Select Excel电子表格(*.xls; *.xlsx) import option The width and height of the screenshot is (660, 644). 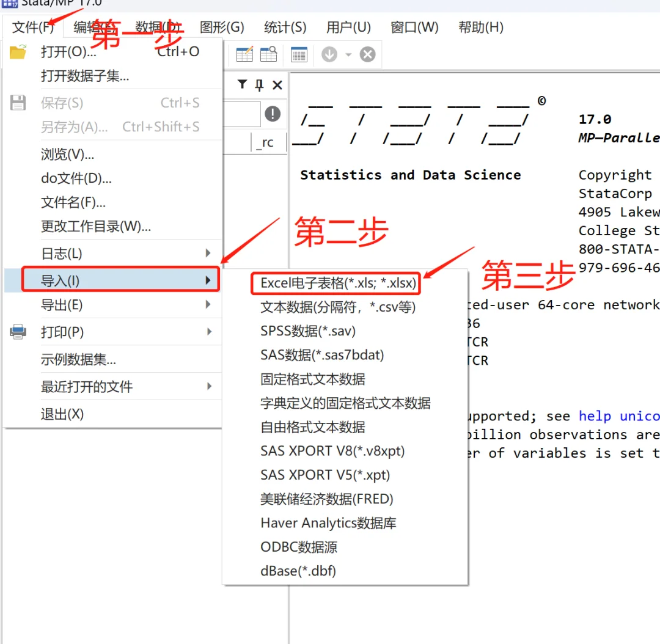[x=338, y=284]
